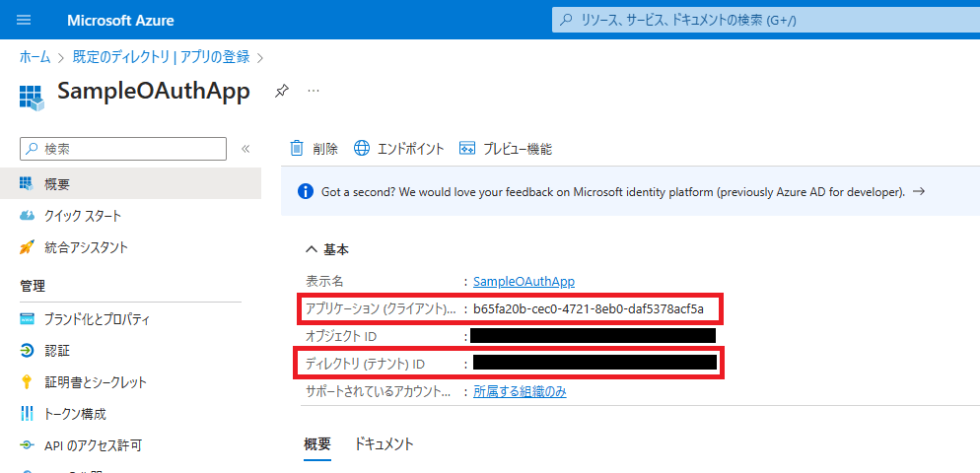Click the 表示名 label

pos(323,281)
